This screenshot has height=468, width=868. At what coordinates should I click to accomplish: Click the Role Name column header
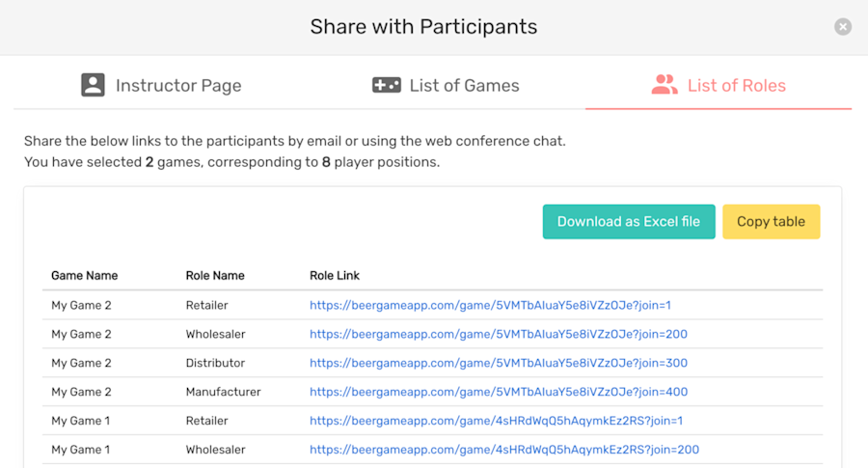215,275
